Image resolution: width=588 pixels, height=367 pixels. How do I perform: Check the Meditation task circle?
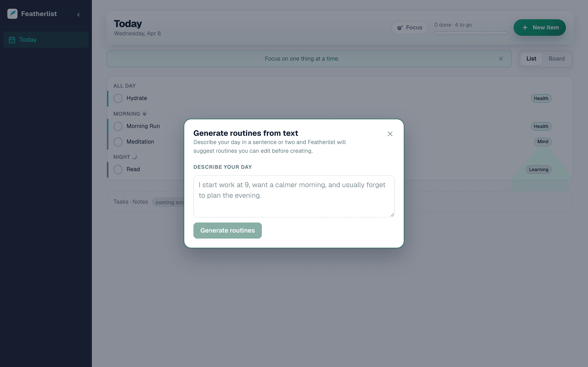(x=118, y=142)
